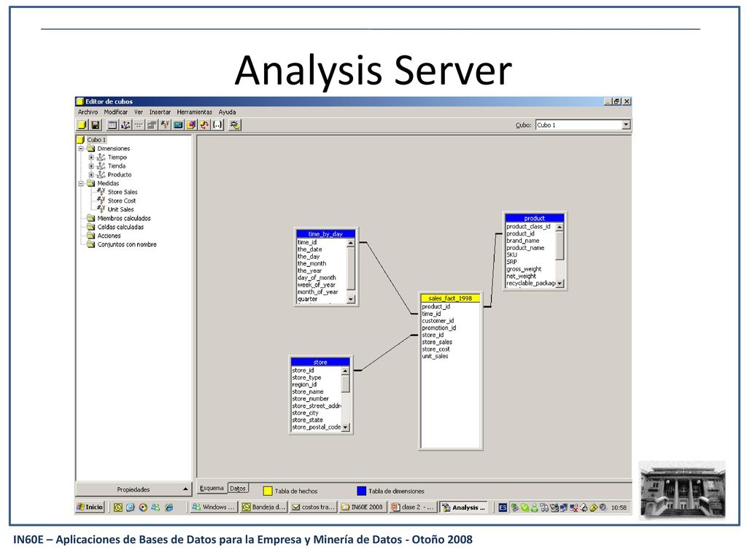747x560 pixels.
Task: Click the teal calculated member toolbar icon
Action: pos(178,125)
